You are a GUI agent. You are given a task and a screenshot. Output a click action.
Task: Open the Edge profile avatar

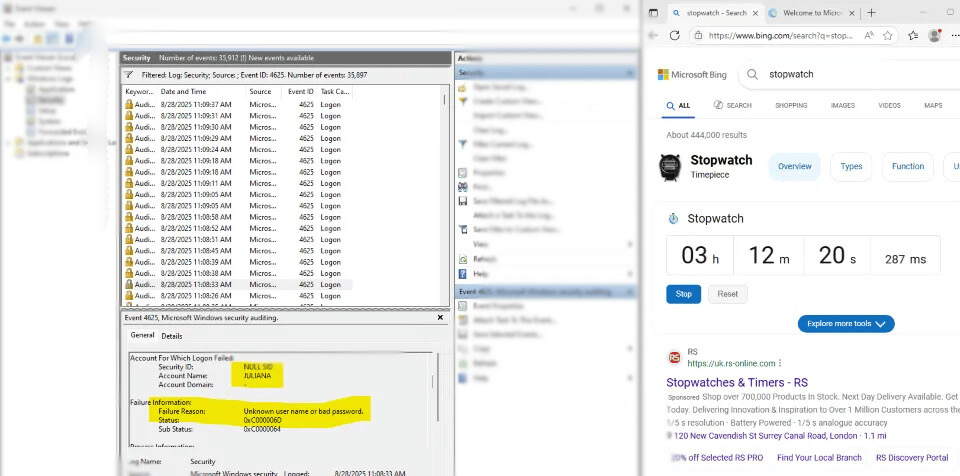934,36
